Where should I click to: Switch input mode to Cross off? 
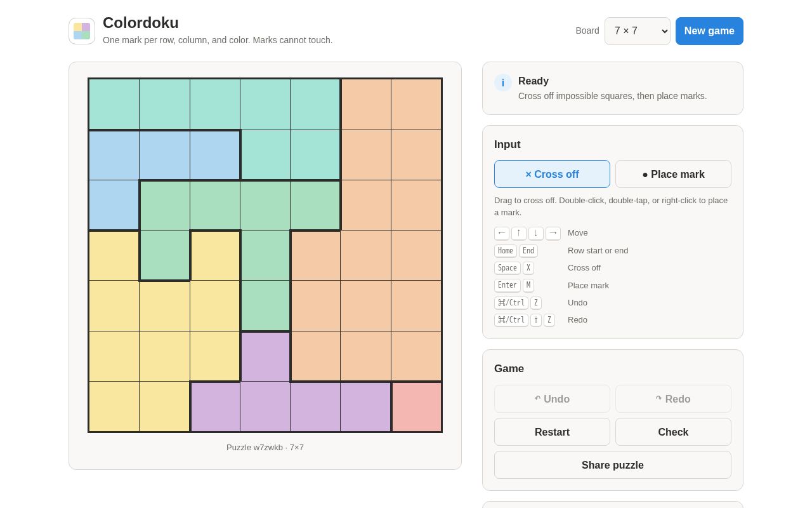point(552,174)
